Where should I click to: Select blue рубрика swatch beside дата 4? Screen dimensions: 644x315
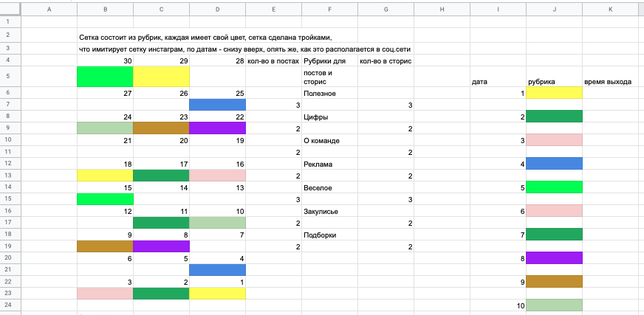pyautogui.click(x=555, y=164)
